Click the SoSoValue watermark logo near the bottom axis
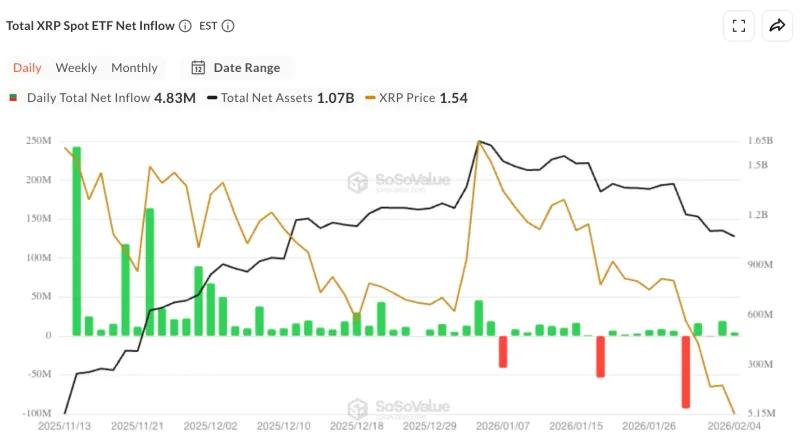800x438 pixels. [x=359, y=408]
